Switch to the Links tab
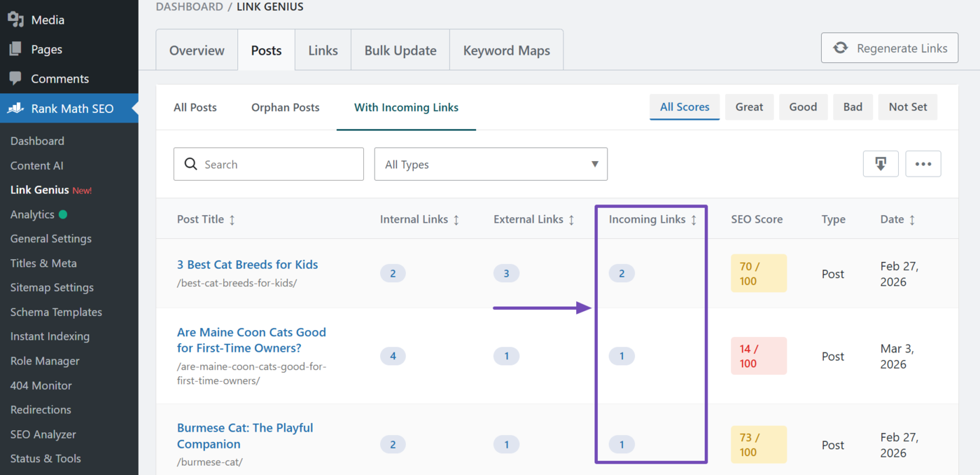This screenshot has height=475, width=980. 323,50
